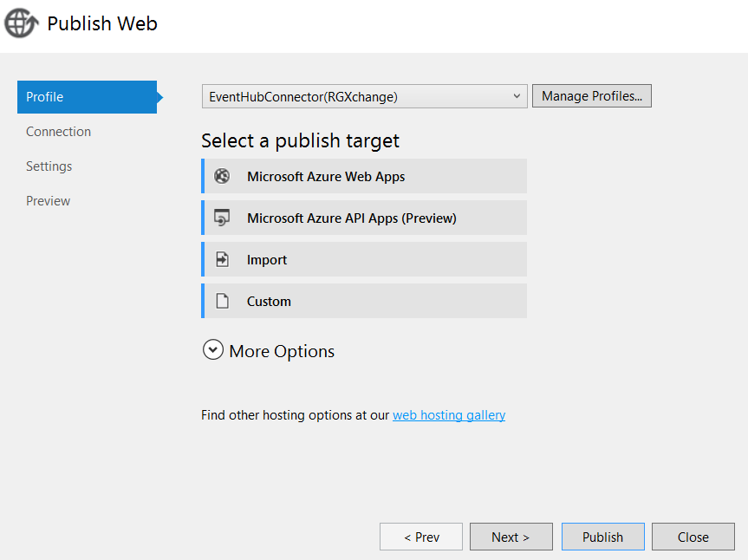Screen dimensions: 748x560
Task: Go to the Settings step
Action: point(49,166)
